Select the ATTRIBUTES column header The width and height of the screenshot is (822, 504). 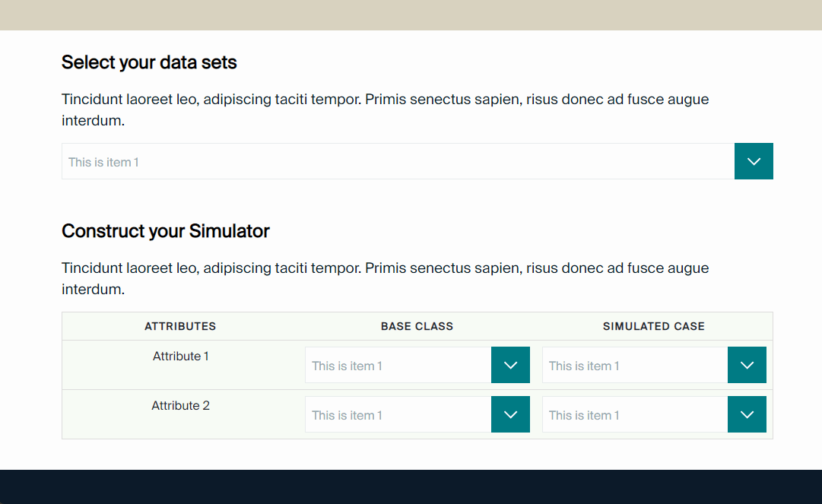(x=180, y=326)
